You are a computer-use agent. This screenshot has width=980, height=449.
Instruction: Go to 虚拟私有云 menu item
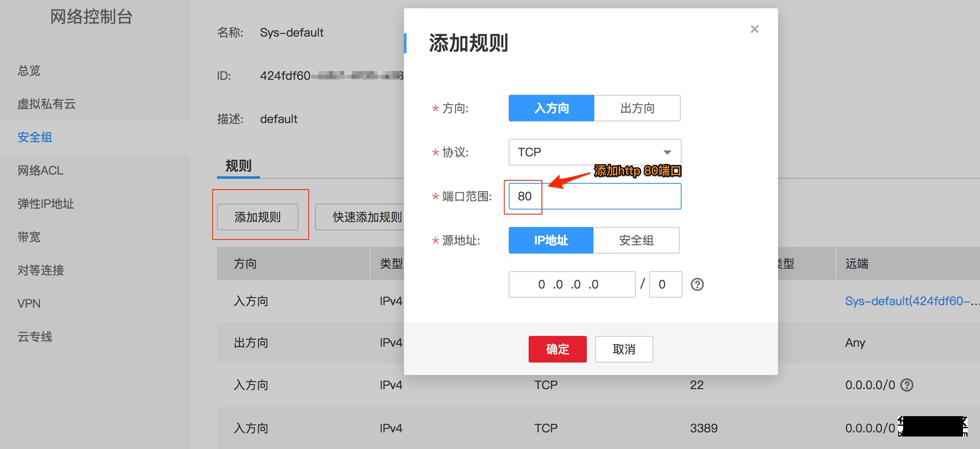pos(47,104)
